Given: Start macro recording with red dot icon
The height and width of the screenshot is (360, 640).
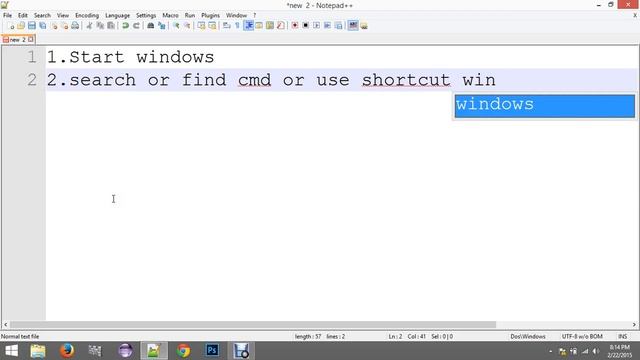Looking at the screenshot, I should [x=295, y=26].
